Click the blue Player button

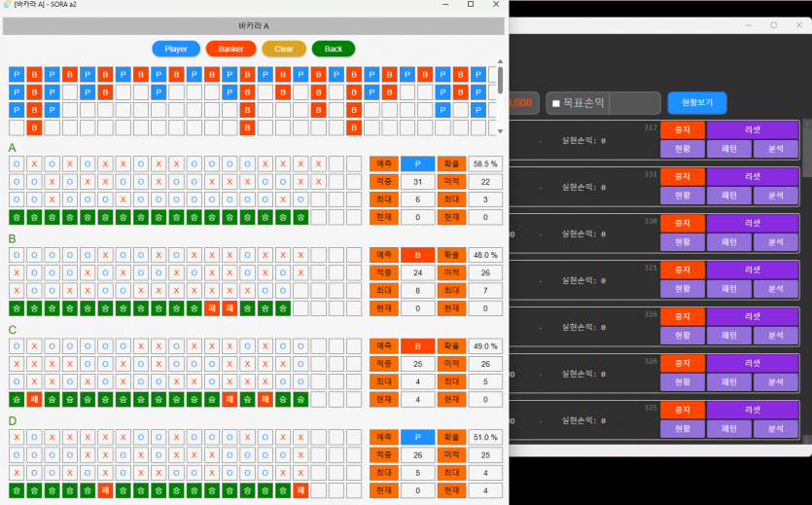(x=176, y=49)
